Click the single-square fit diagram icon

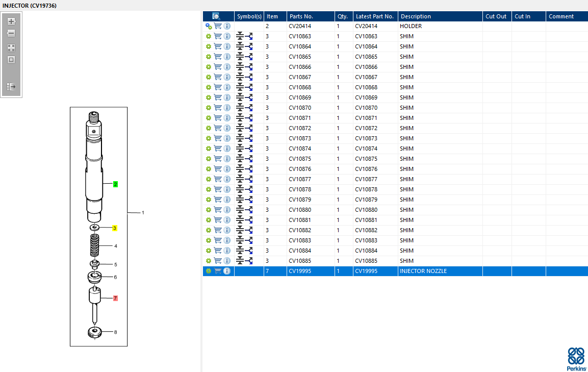coord(11,60)
